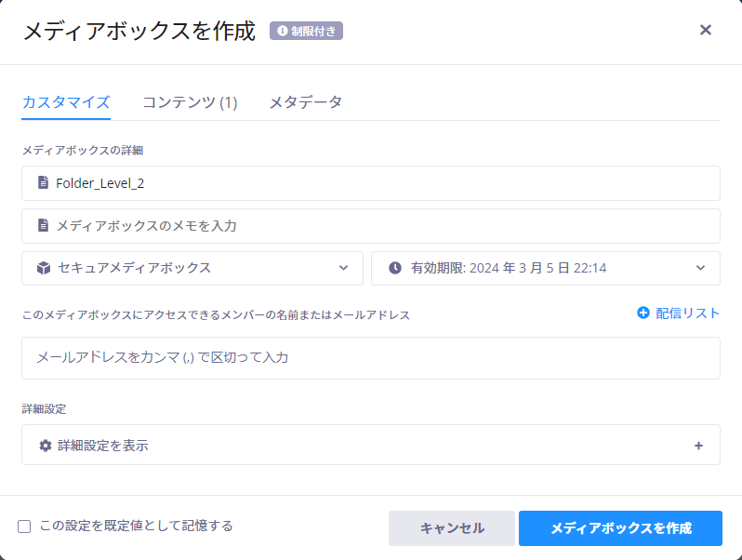Click the Folder_Level_2 name field
Viewport: 742px width, 560px height.
(x=371, y=183)
